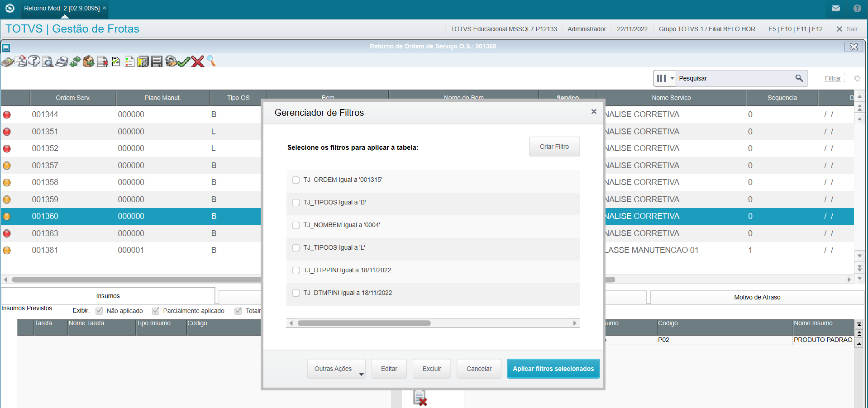
Task: Click the Cancelar button
Action: (479, 369)
